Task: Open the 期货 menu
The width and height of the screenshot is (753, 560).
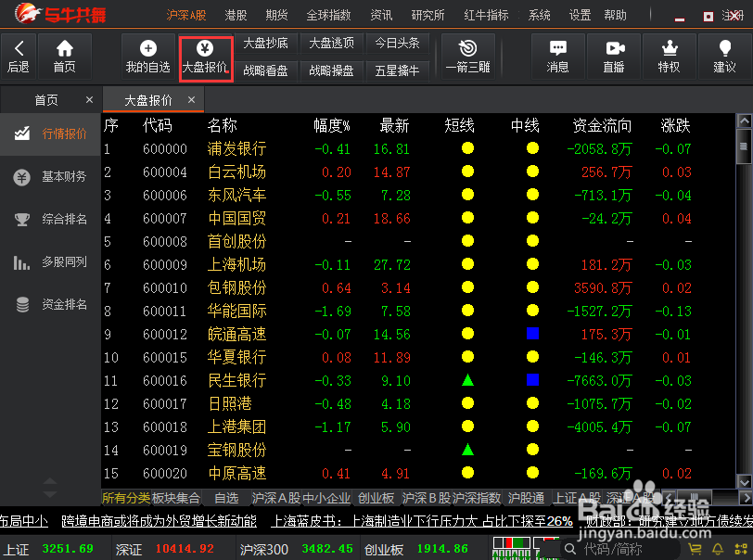Action: click(276, 16)
